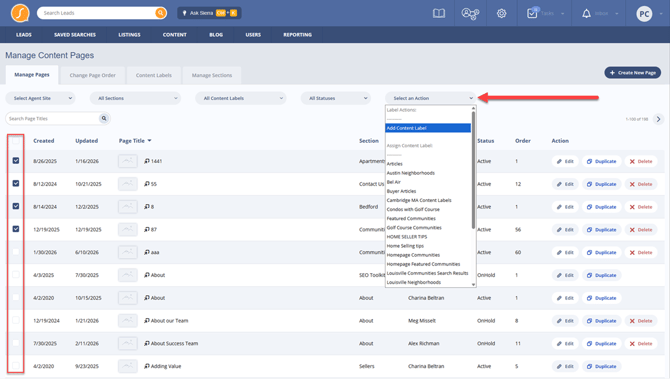Screen dimensions: 670x379
Task: Open the Listings navigation menu
Action: point(129,35)
